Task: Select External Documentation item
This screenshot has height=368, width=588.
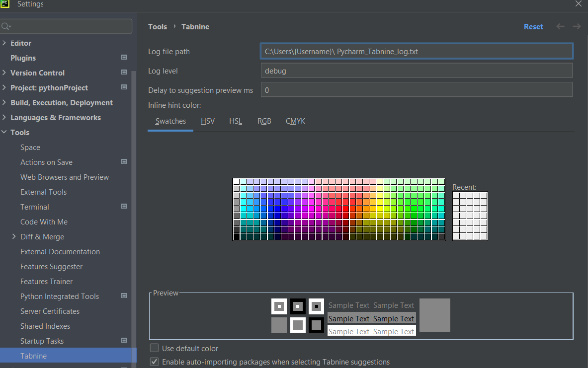Action: (60, 252)
